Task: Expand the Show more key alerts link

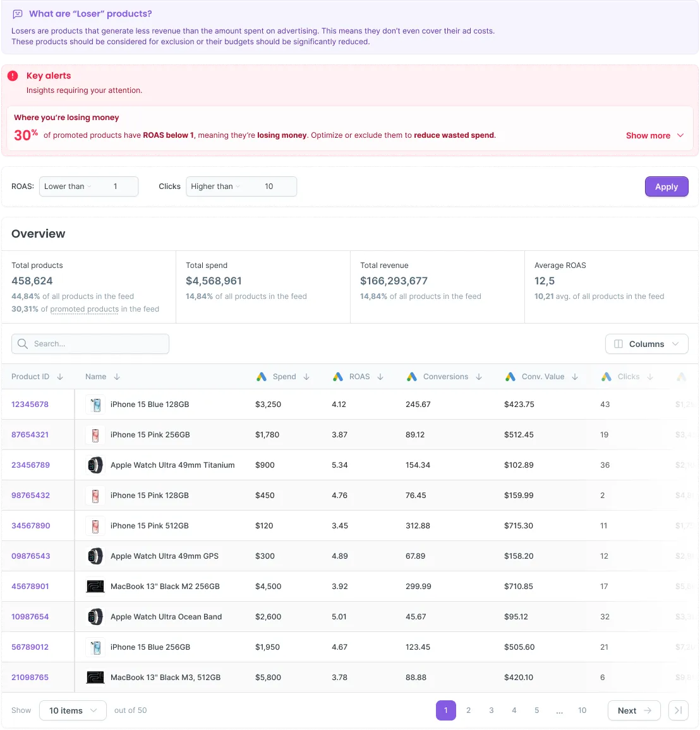Action: tap(655, 135)
